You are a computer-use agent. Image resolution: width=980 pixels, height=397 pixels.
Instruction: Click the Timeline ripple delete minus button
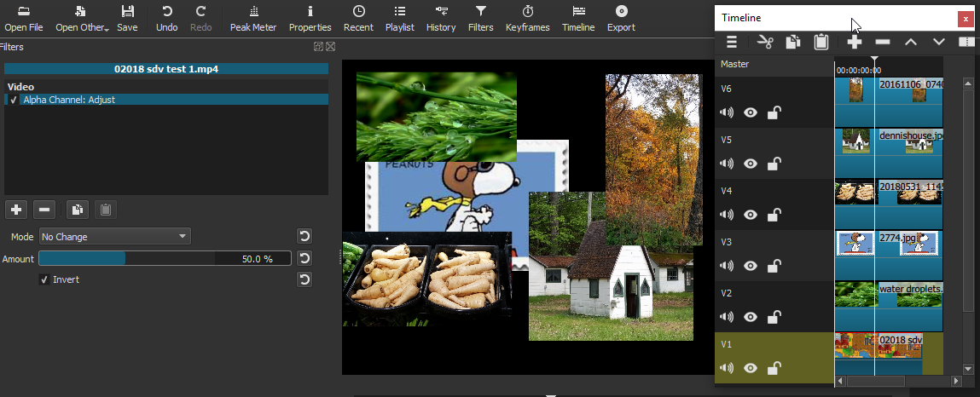click(883, 42)
